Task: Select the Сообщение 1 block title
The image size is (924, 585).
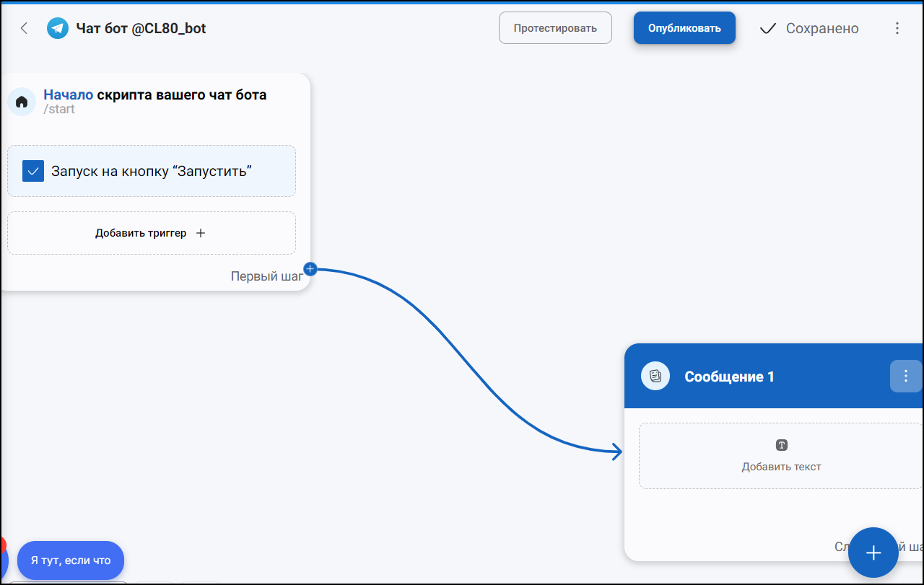Action: [729, 377]
